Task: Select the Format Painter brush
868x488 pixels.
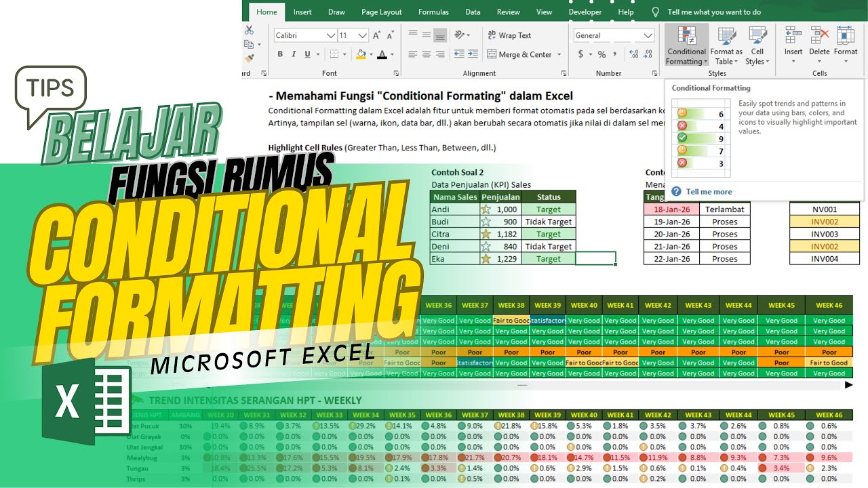Action: (249, 59)
